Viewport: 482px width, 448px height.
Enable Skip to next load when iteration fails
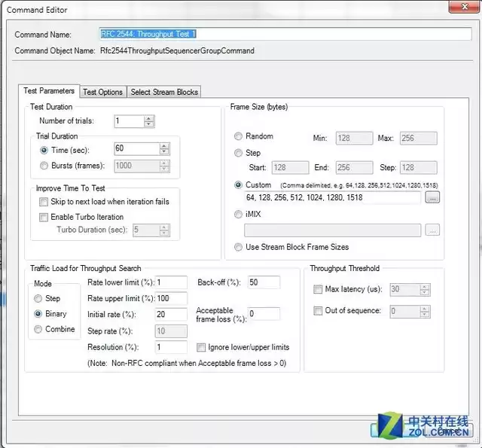click(44, 202)
